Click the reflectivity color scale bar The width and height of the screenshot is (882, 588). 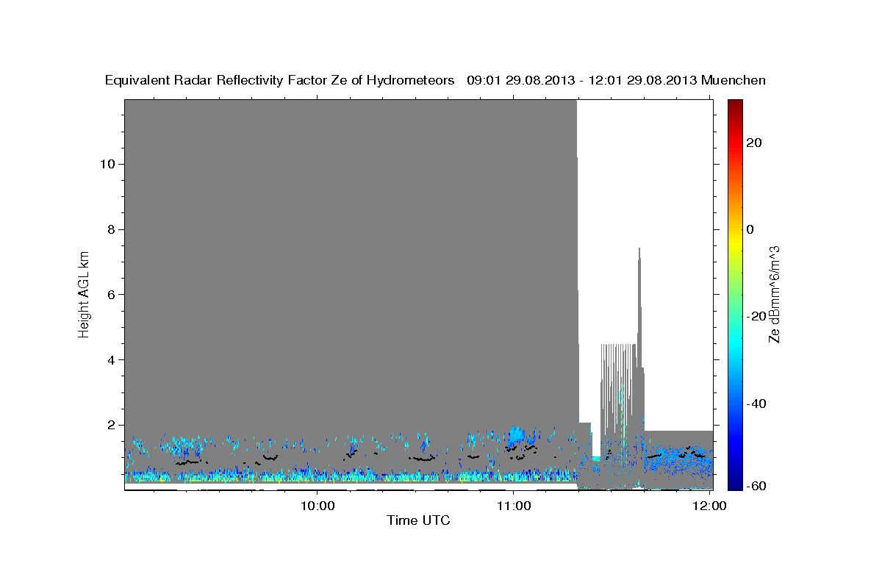click(734, 294)
